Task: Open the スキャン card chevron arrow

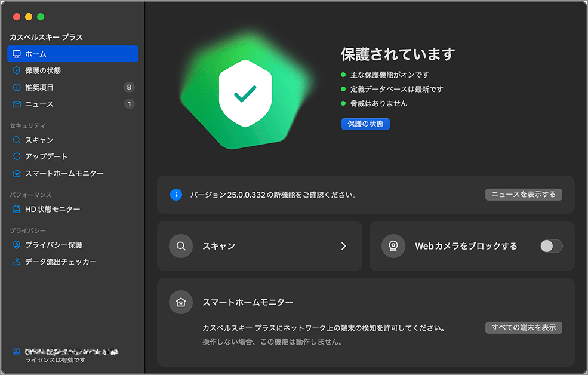Action: point(343,246)
